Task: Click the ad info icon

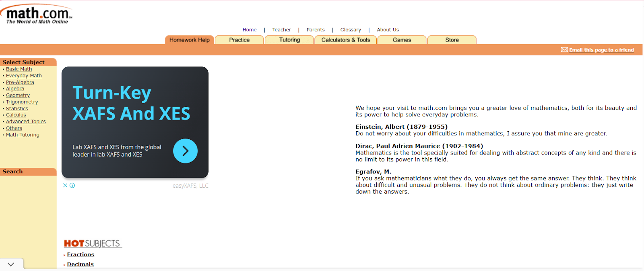Action: [72, 186]
